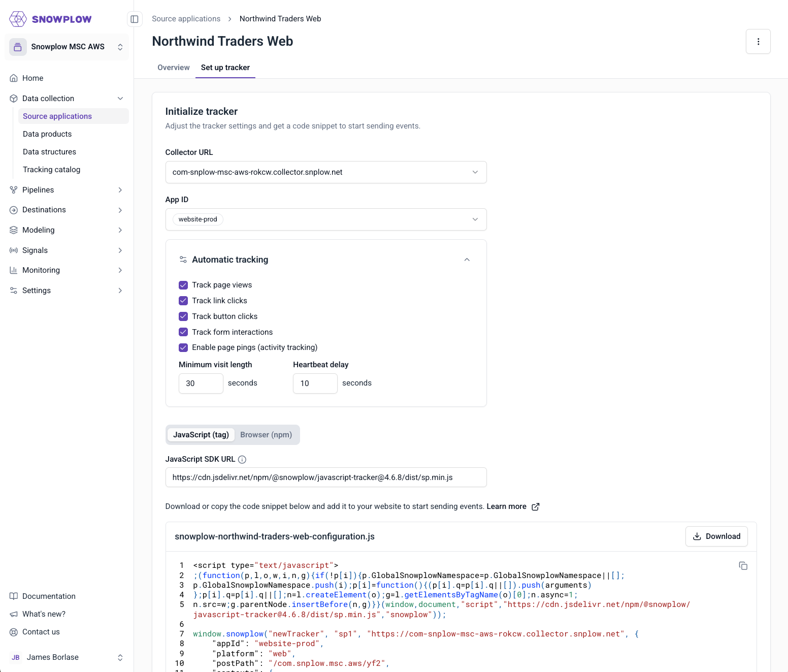Click the JavaScript SDK URL field
The height and width of the screenshot is (672, 788).
point(326,477)
